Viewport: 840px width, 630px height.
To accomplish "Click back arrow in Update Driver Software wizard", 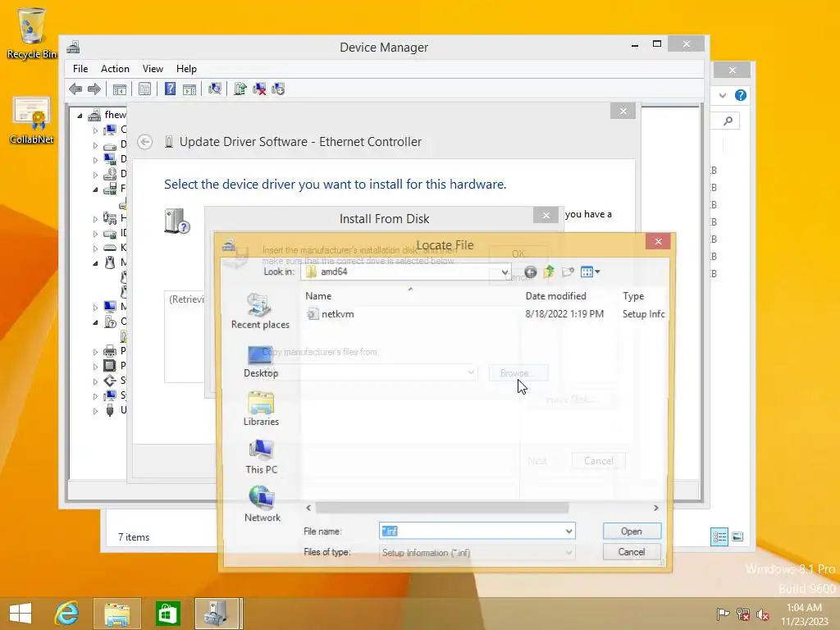I will point(144,142).
